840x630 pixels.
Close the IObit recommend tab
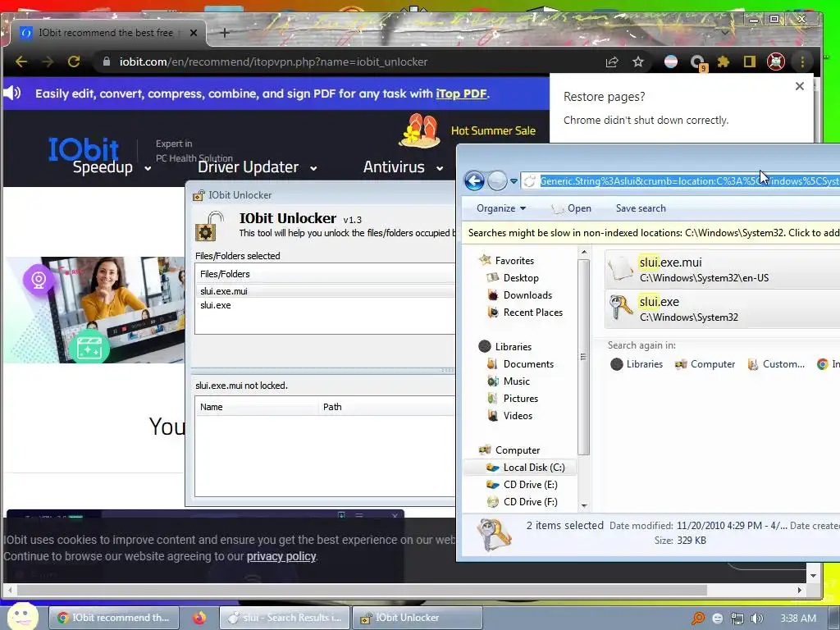coord(194,33)
